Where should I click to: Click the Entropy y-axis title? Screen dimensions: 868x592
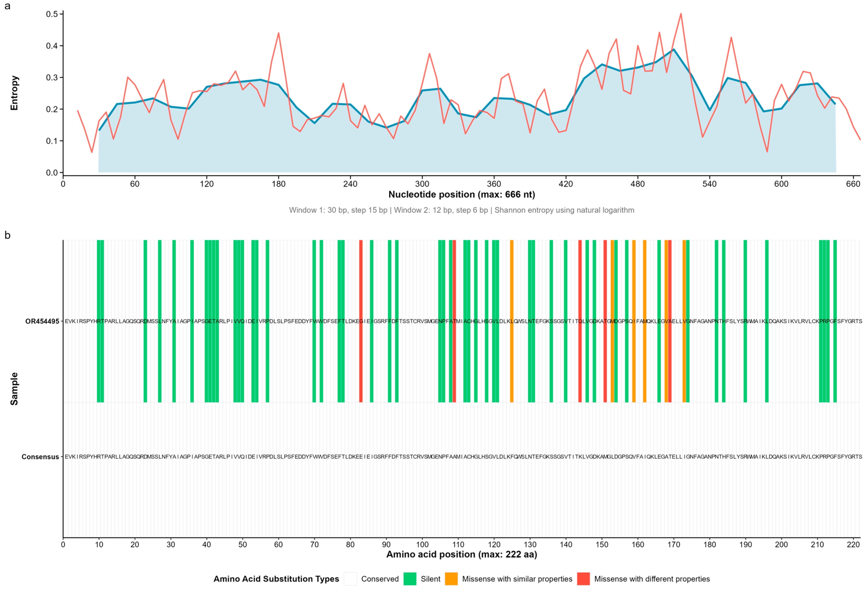[14, 93]
